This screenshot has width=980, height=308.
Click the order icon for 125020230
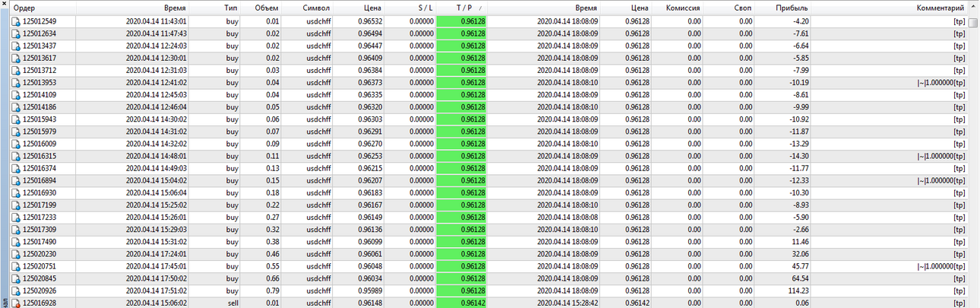[x=16, y=254]
